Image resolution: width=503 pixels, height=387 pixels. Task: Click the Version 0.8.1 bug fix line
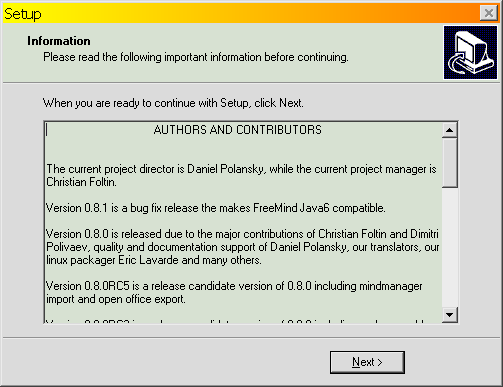216,208
